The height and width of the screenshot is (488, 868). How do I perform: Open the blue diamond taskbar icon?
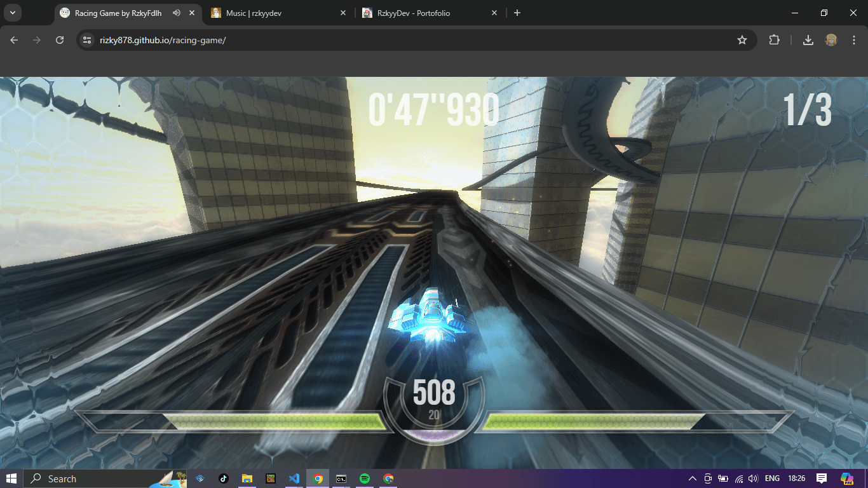[200, 478]
